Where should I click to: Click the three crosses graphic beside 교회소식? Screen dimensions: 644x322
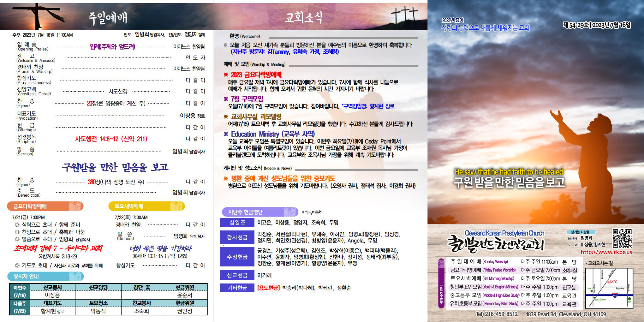pos(404,15)
